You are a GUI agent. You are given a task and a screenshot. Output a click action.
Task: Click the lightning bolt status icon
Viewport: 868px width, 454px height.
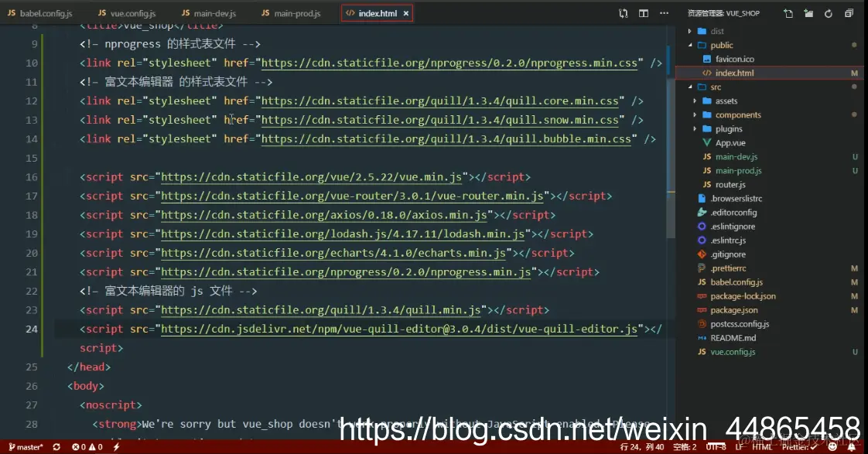point(116,447)
